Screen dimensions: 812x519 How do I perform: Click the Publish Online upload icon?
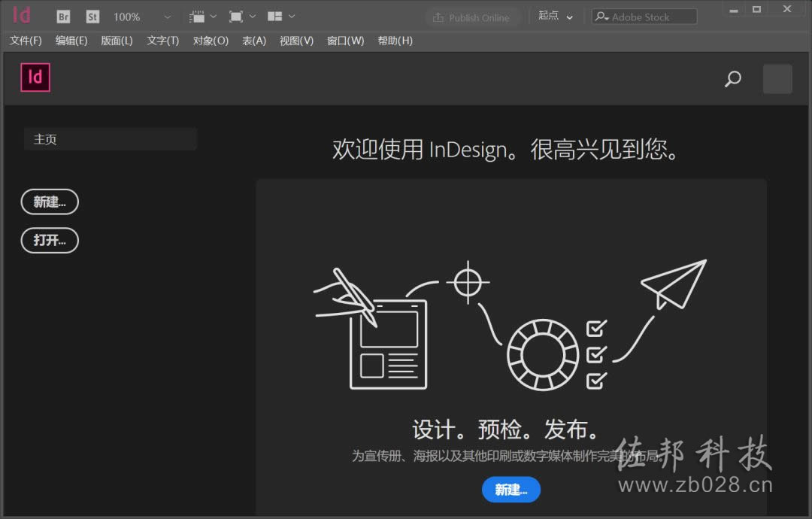438,17
